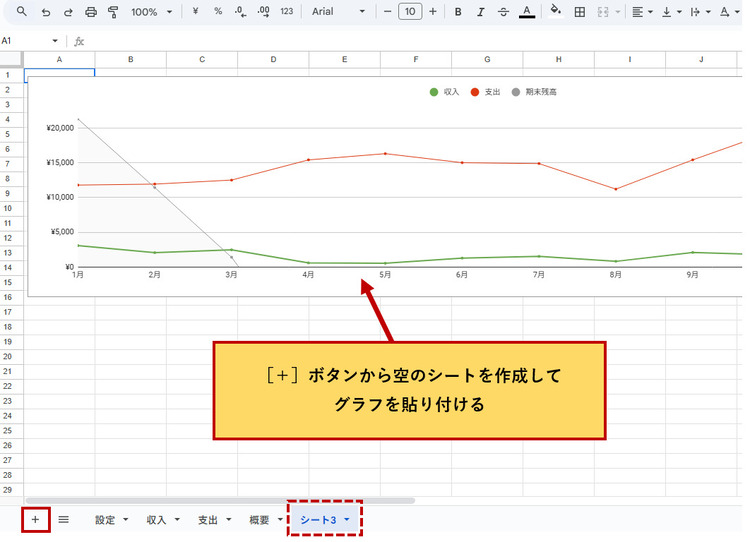This screenshot has width=750, height=542.
Task: Open the 支出 tab menu arrow
Action: [x=229, y=520]
